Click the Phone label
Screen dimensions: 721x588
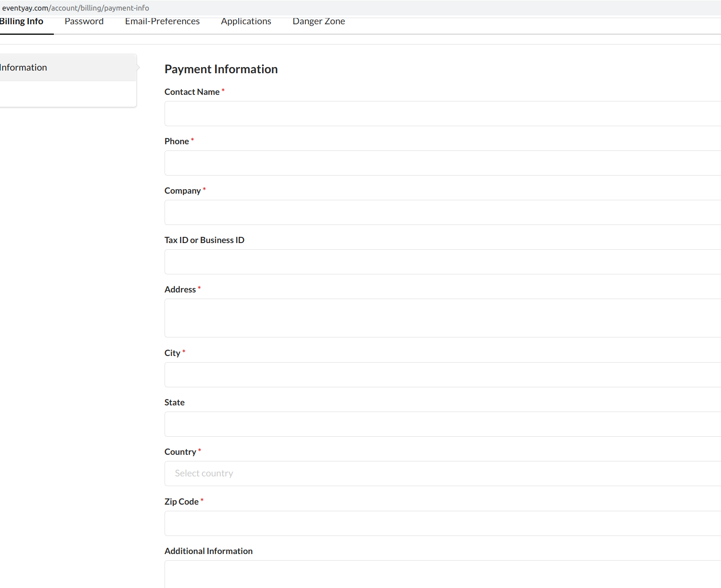(x=176, y=141)
